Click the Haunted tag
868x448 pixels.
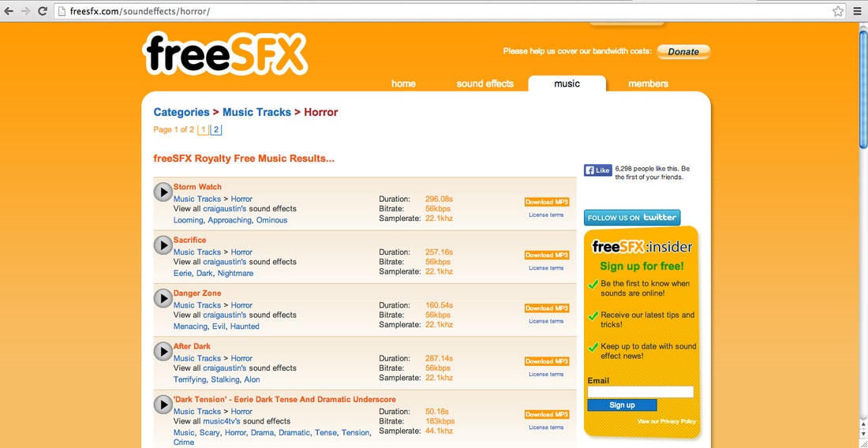[245, 327]
